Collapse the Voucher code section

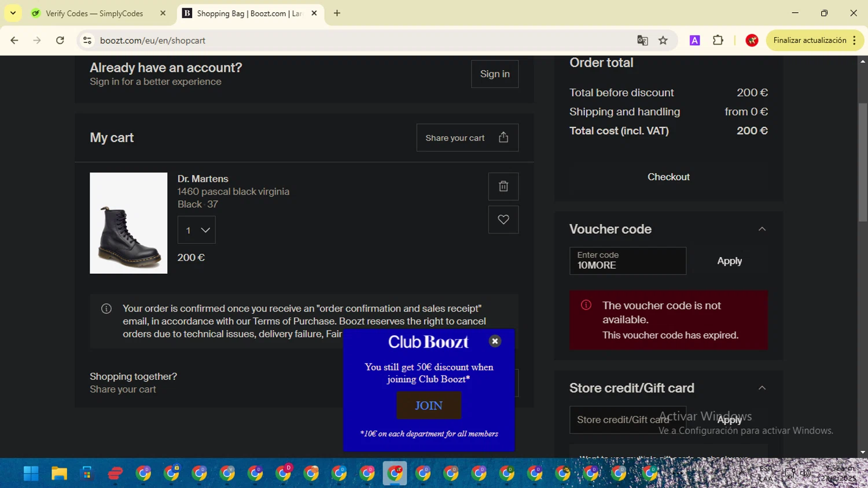click(762, 229)
